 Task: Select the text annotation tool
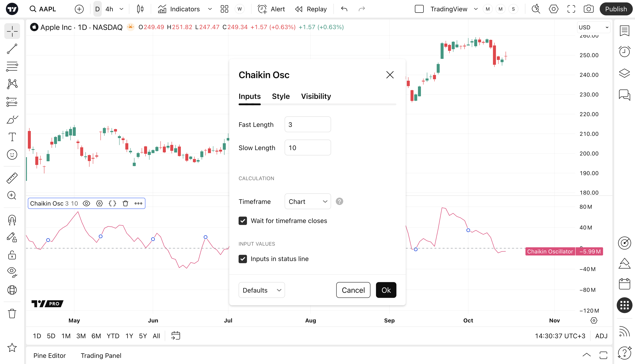[x=12, y=137]
